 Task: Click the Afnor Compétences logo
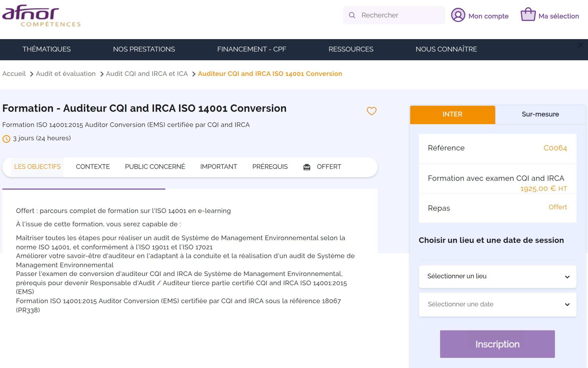coord(41,16)
